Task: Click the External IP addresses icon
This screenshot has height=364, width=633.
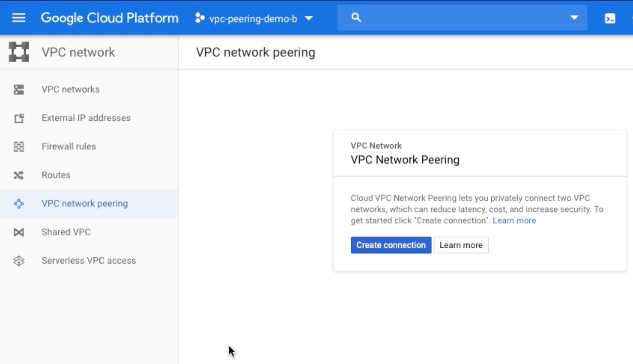Action: coord(19,118)
